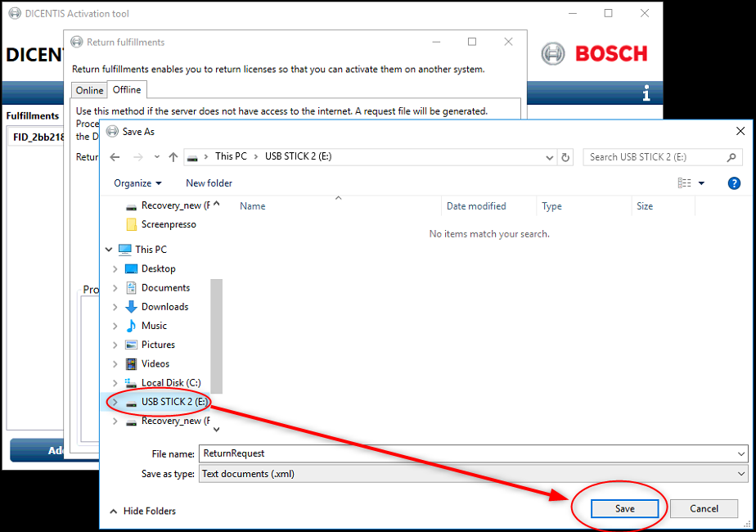This screenshot has height=532, width=756.
Task: Open the File name dropdown arrow
Action: 741,454
